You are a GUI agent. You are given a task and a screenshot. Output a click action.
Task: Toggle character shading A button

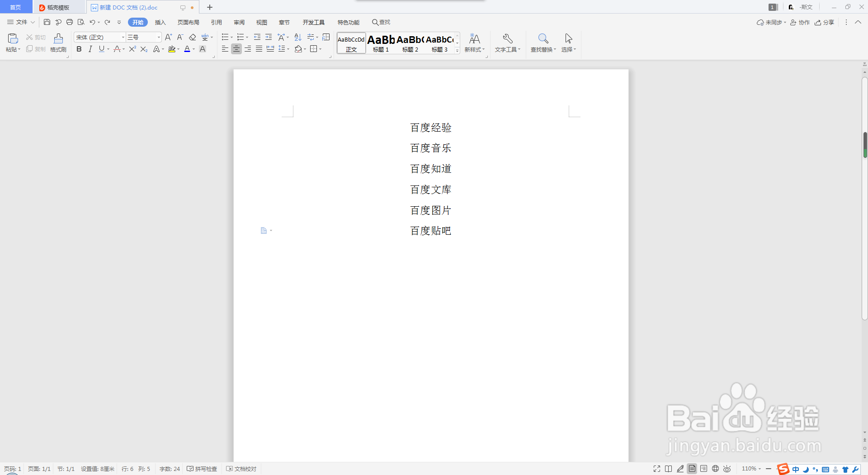point(203,49)
